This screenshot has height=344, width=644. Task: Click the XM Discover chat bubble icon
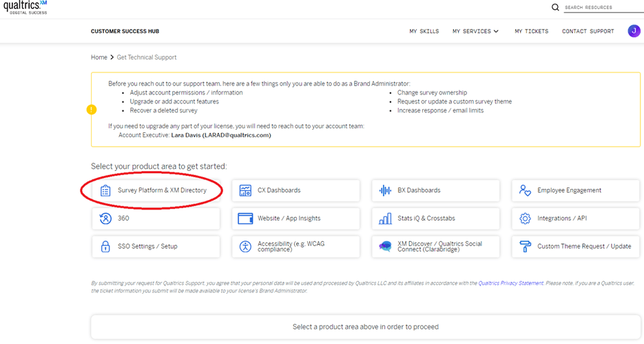[x=385, y=246]
